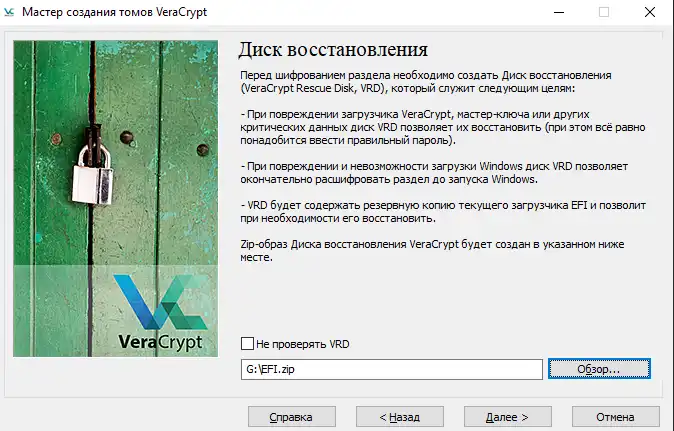Click the "Диск восстановления" heading

click(333, 50)
